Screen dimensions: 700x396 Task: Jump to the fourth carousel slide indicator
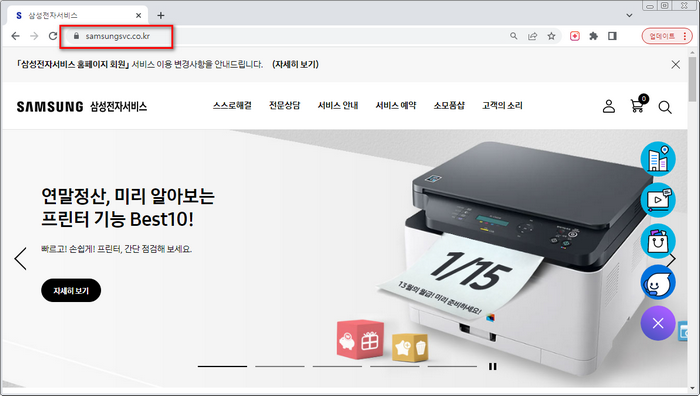(395, 367)
